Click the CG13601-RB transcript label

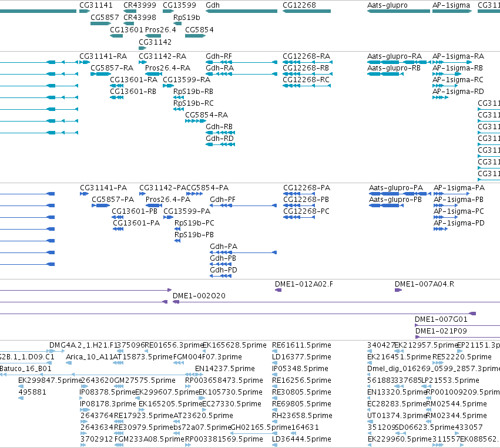click(133, 92)
